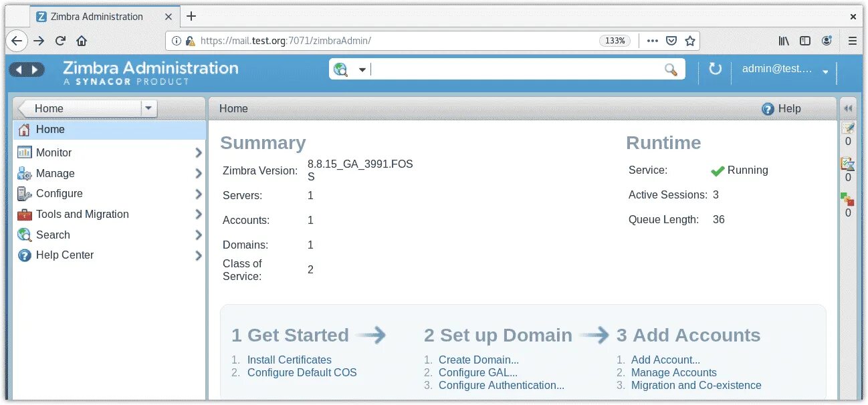Expand Tools and Migration chevron

click(198, 215)
